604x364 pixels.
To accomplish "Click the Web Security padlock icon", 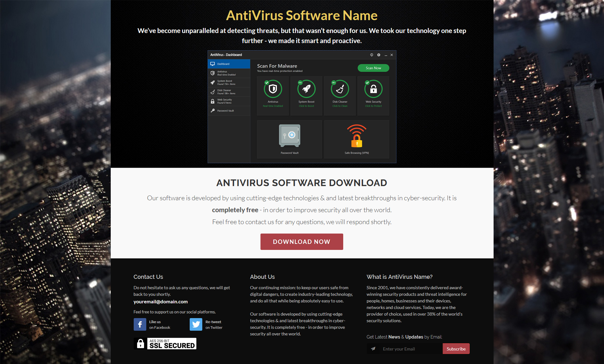I will point(373,89).
